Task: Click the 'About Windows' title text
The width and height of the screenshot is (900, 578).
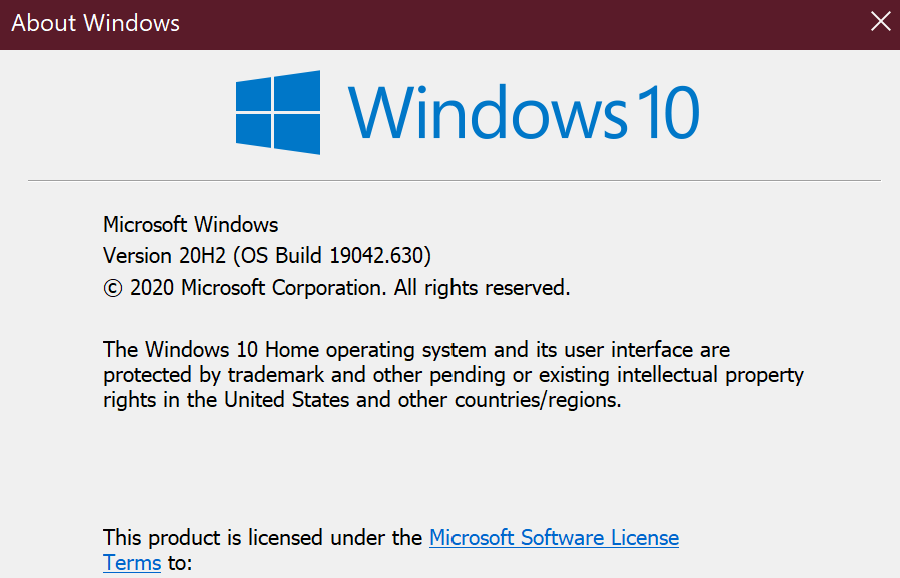Action: 95,23
